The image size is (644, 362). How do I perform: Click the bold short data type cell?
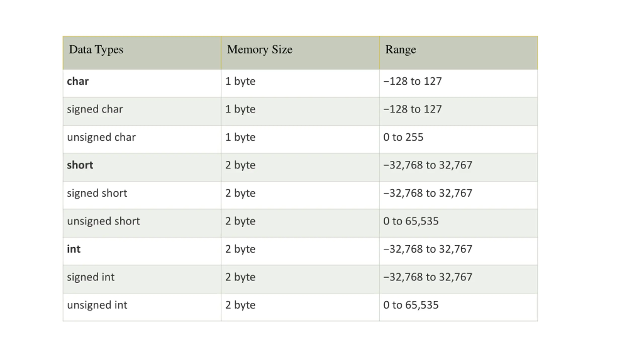pyautogui.click(x=142, y=167)
